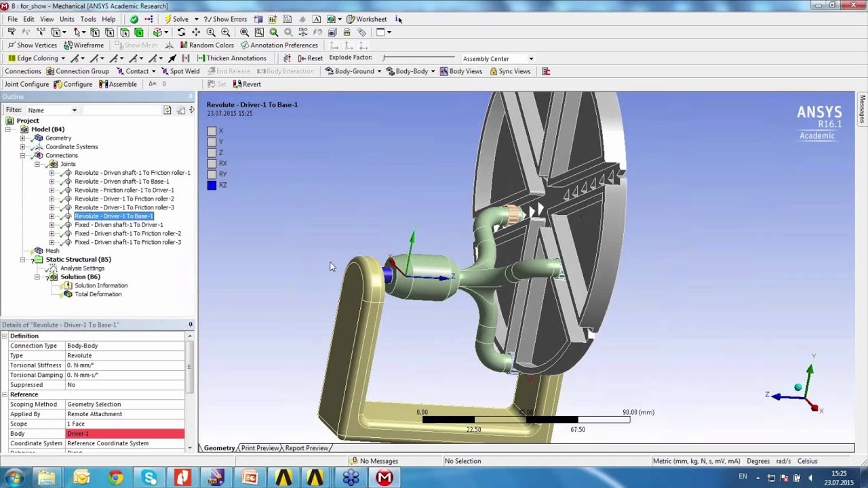Click the pin icon on the Details panel header

coord(191,325)
